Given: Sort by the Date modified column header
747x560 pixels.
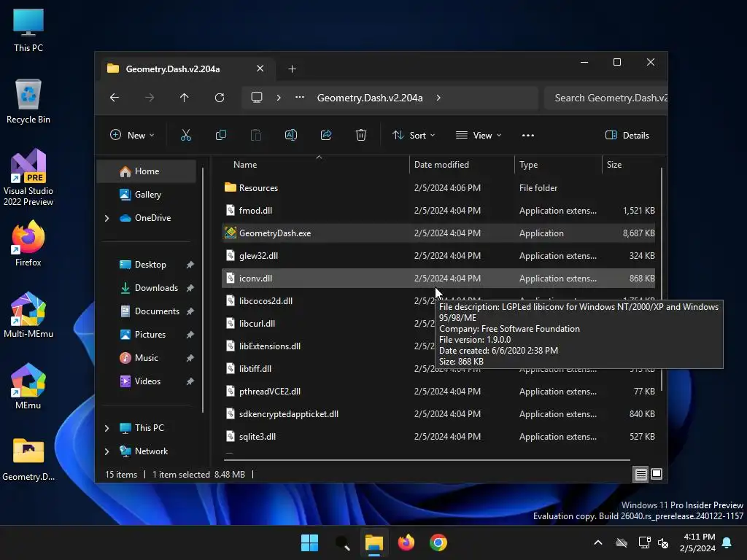Looking at the screenshot, I should click(x=462, y=165).
